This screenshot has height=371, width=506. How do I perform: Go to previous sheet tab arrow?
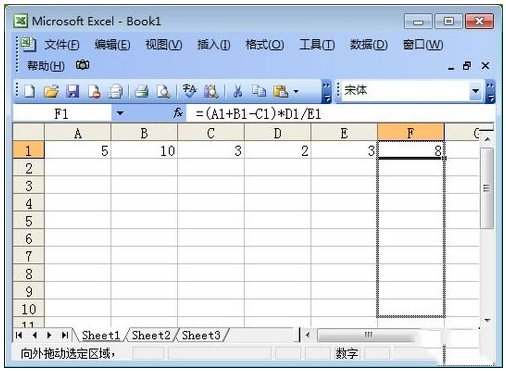click(x=35, y=335)
